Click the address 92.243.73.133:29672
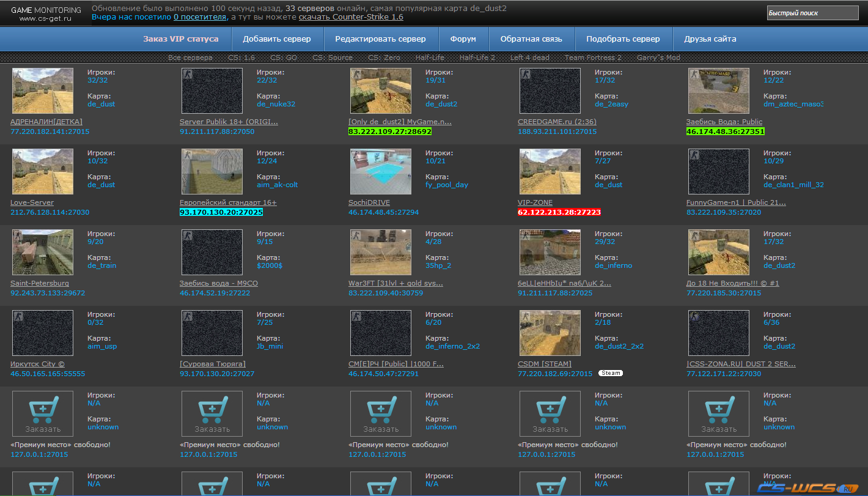 48,293
